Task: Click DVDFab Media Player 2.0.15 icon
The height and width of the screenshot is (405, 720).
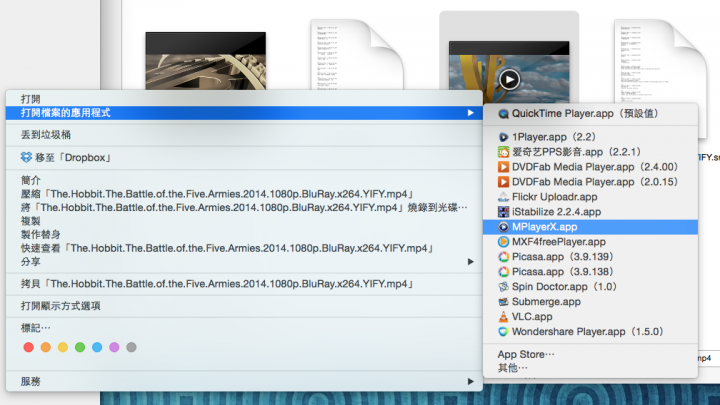Action: [503, 182]
